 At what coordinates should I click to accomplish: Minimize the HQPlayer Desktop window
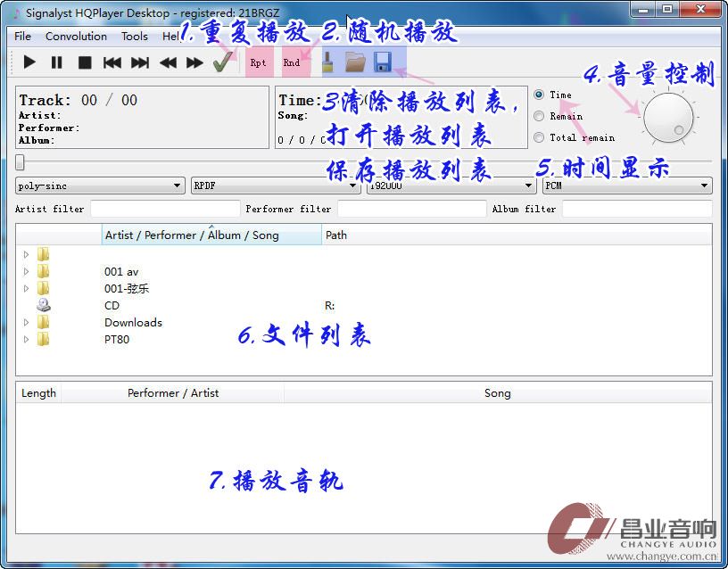pyautogui.click(x=643, y=9)
